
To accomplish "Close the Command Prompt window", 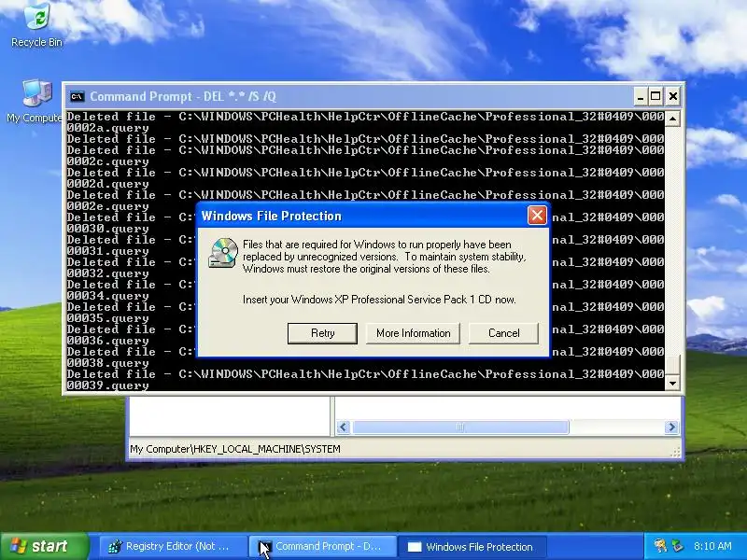I will click(x=672, y=97).
